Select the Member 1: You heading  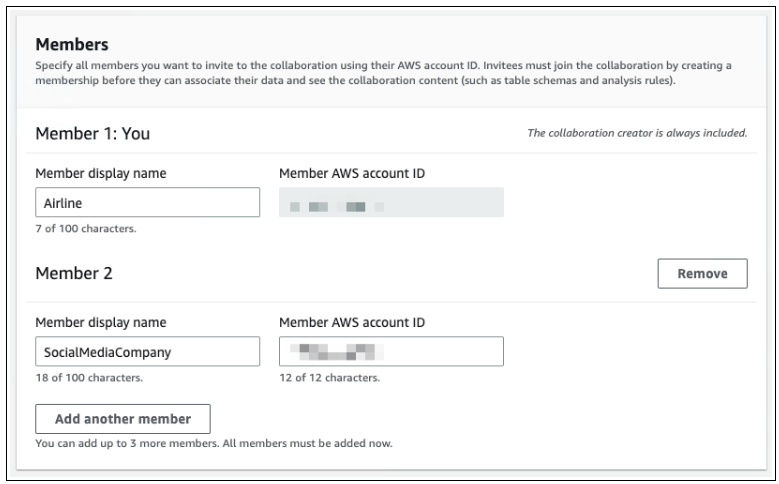point(92,132)
